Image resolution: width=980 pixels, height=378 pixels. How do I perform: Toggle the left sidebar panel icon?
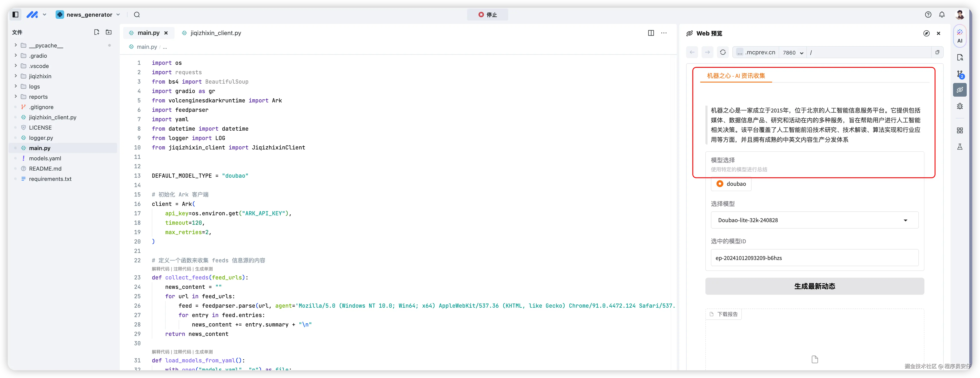[x=16, y=15]
